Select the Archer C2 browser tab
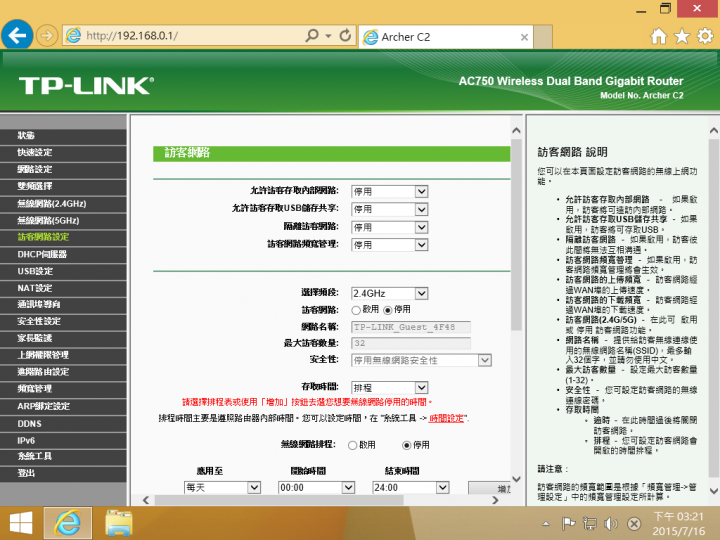720x540 pixels. click(x=445, y=37)
